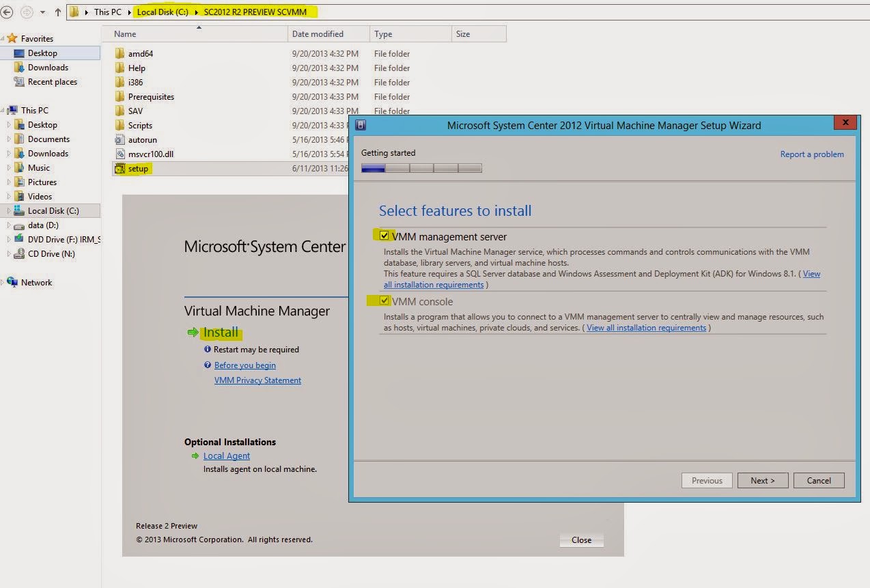
Task: Click the green arrow beside Local Agent
Action: (195, 456)
